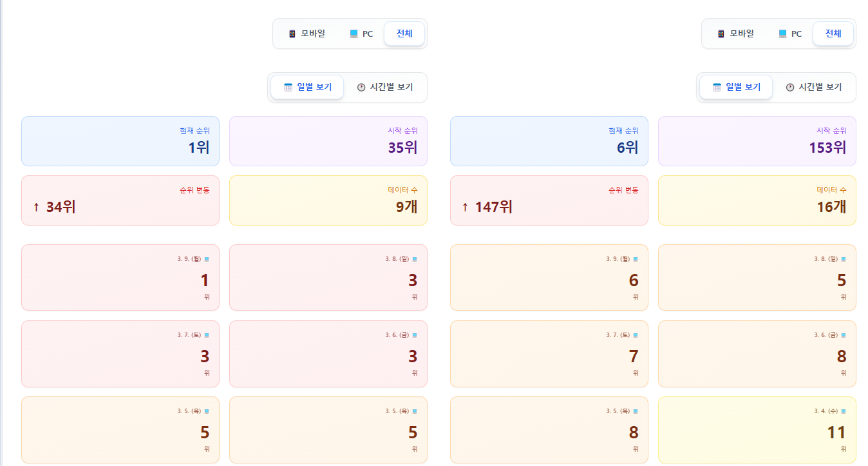The width and height of the screenshot is (868, 466).
Task: Select the 3. 8. (일) card showing 5위
Action: click(x=757, y=277)
